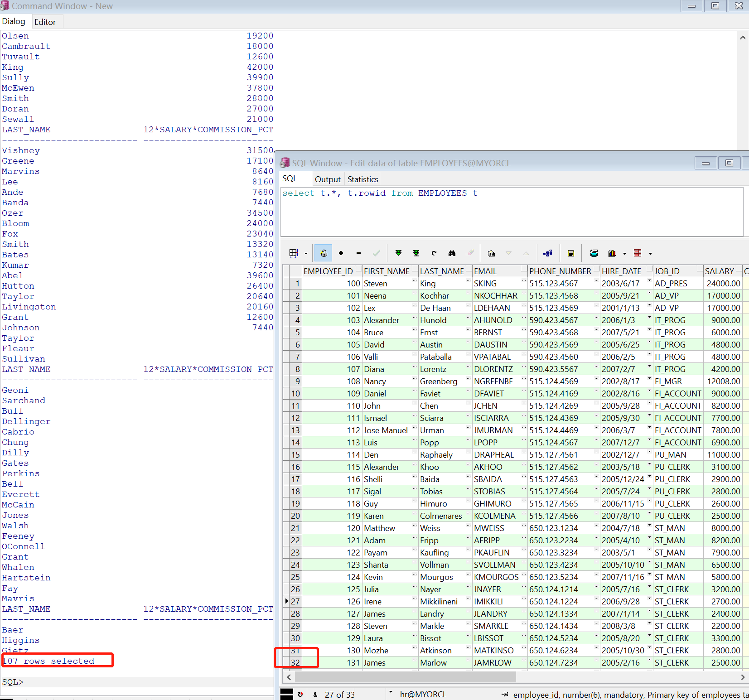
Task: Click the FIRST_NAME column header
Action: (x=390, y=271)
